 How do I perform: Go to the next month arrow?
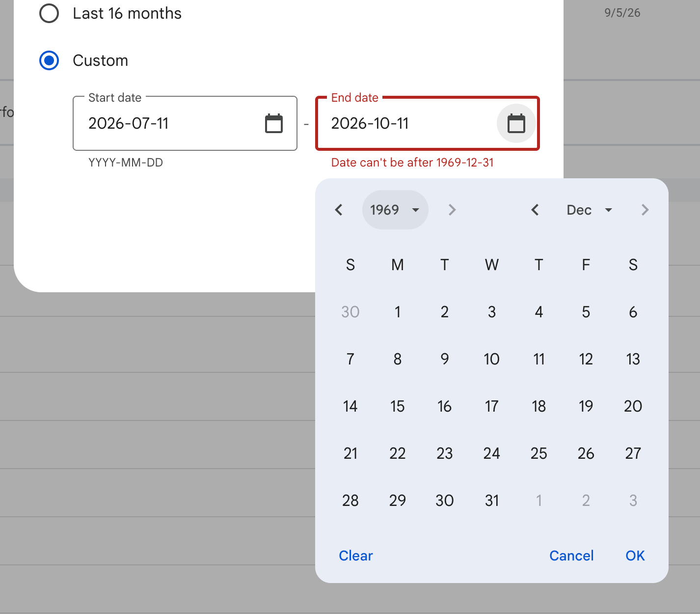click(645, 210)
